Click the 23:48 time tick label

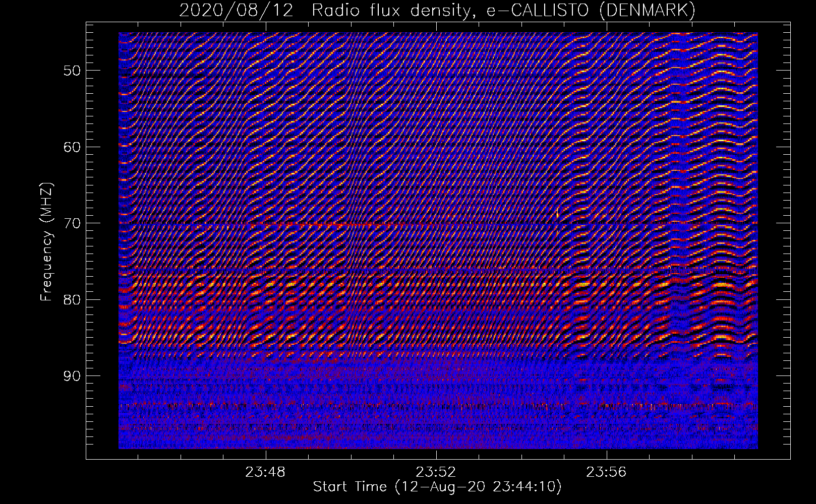click(x=265, y=472)
